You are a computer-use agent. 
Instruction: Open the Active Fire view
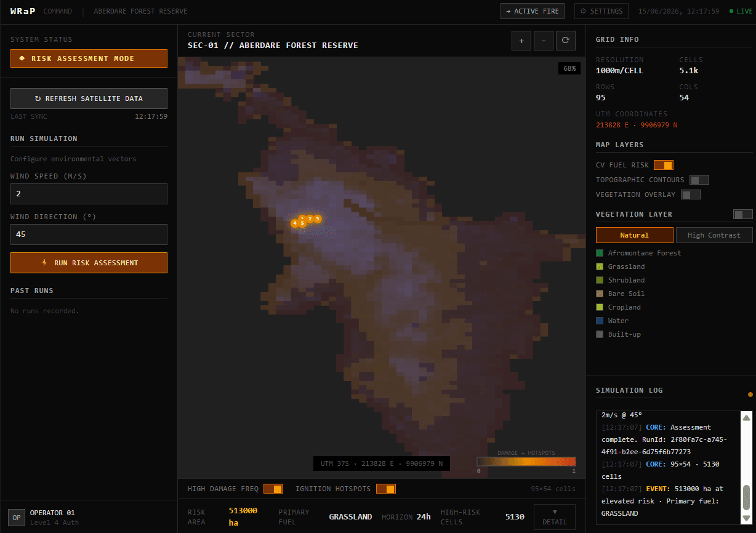coord(533,11)
